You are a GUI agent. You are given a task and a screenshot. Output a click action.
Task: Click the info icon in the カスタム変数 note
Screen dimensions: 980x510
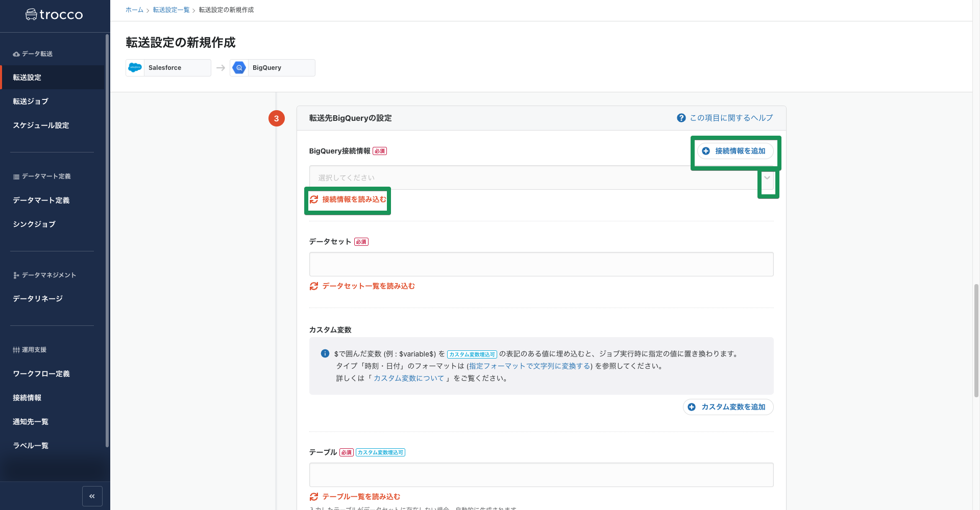(x=325, y=353)
